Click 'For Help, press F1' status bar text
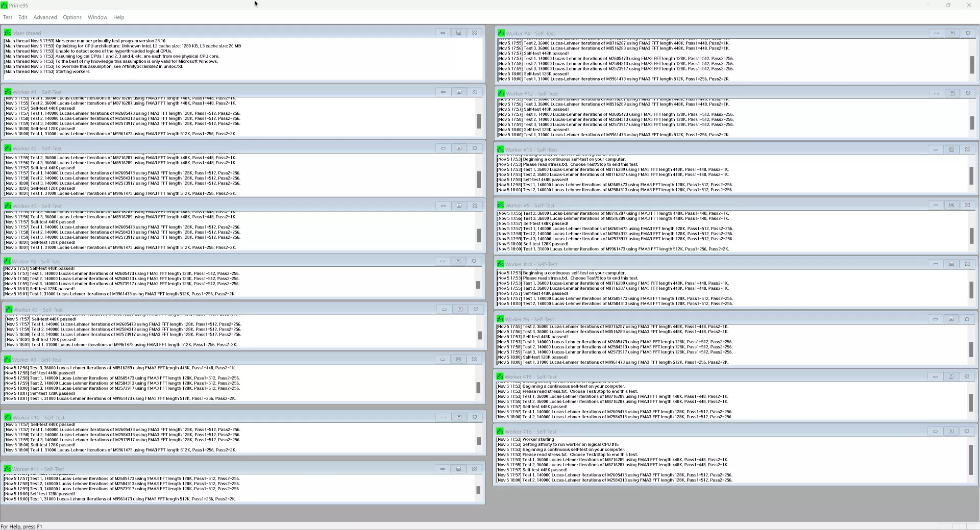Screen dimensions: 980x530 click(21, 526)
